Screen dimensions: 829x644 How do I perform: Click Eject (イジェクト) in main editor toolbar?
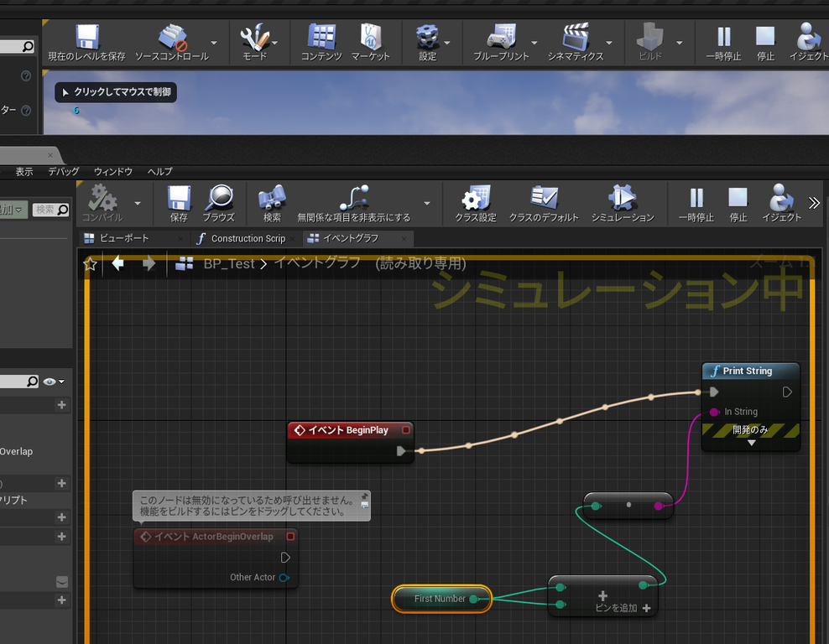point(808,43)
